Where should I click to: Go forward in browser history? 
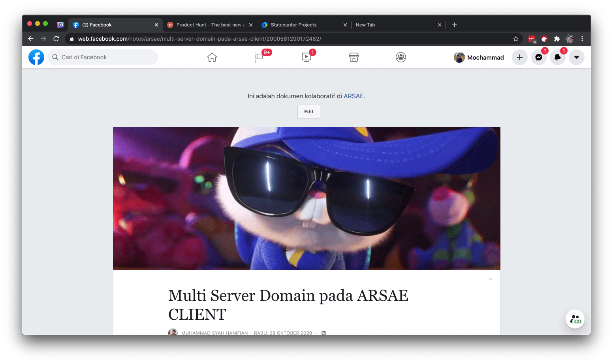click(x=43, y=39)
